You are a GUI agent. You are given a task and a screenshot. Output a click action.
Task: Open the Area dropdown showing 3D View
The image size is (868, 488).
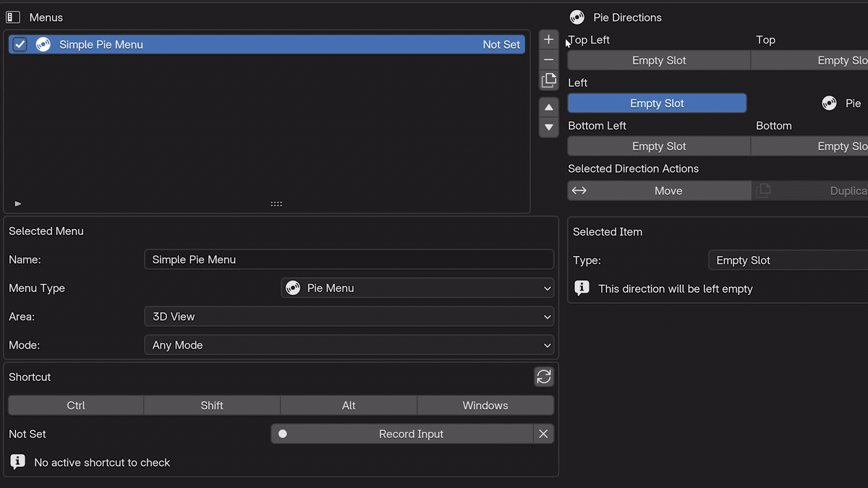point(349,317)
